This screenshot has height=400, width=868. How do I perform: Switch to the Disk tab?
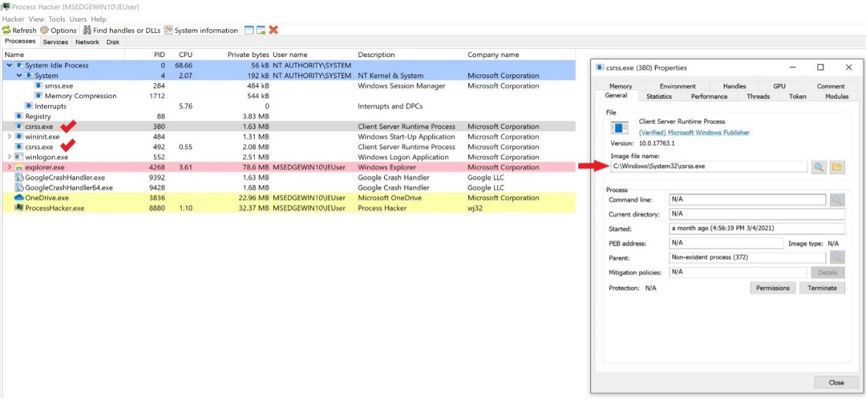tap(113, 42)
